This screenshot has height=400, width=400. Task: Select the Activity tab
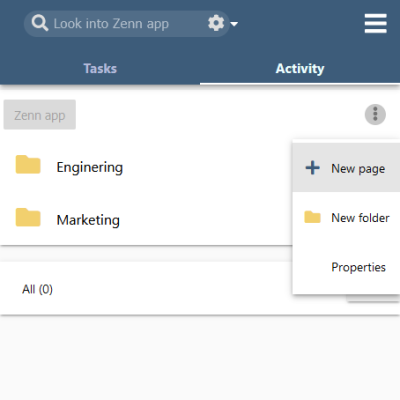coord(300,68)
